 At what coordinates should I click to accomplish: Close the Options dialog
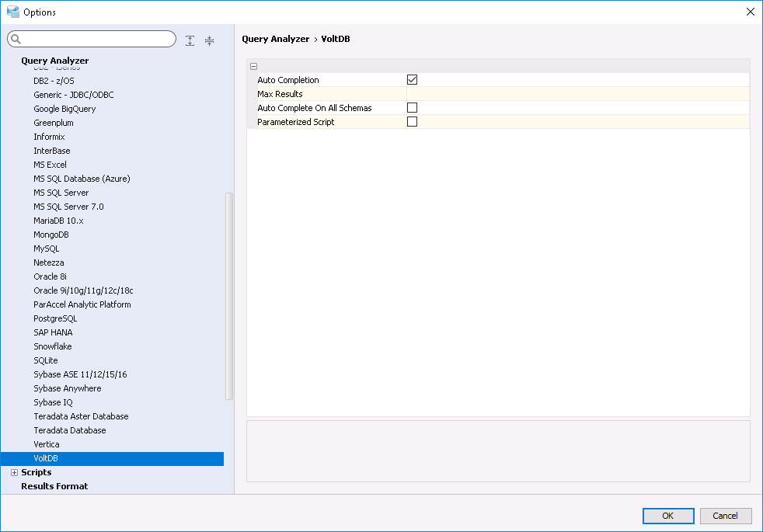(x=750, y=12)
